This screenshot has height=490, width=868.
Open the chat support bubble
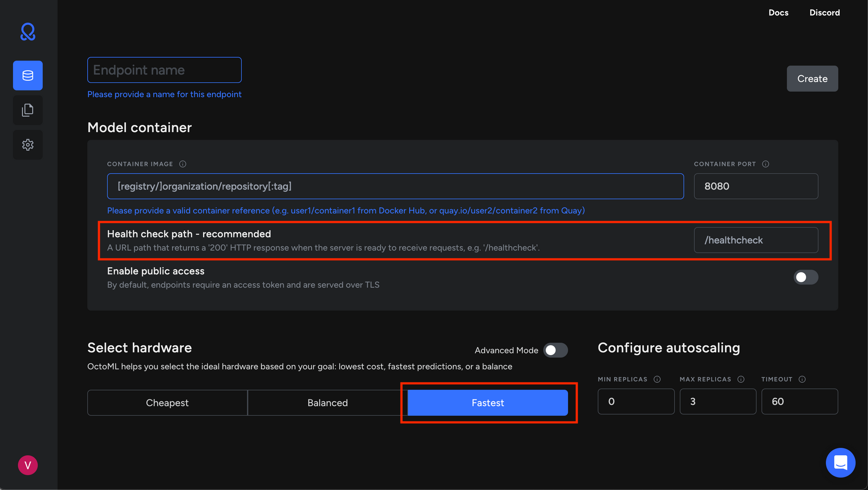[840, 463]
